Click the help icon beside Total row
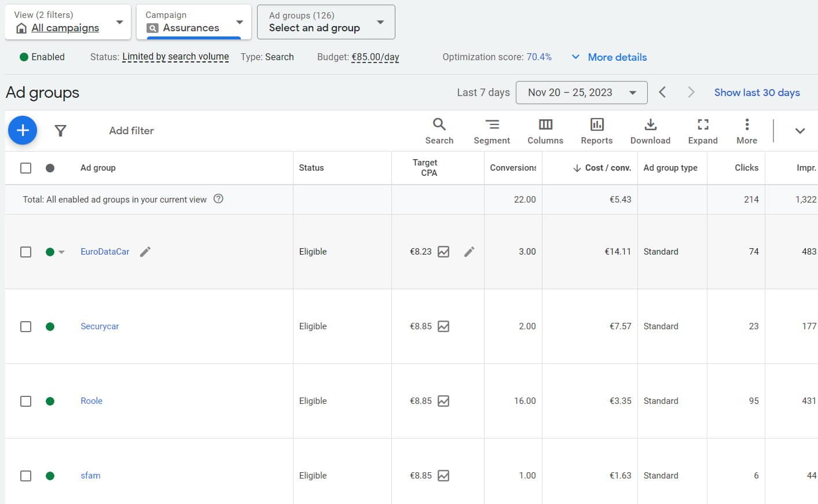The height and width of the screenshot is (504, 818). [218, 198]
